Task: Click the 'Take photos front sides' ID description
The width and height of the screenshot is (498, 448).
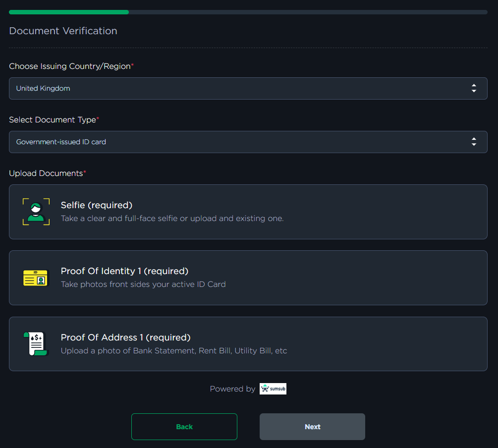Action: (143, 284)
